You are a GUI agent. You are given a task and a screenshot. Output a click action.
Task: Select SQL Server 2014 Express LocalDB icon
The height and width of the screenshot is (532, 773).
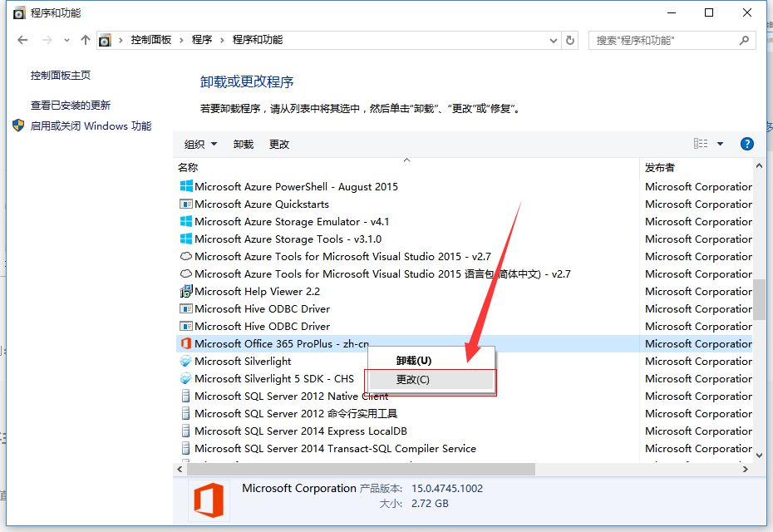(186, 431)
